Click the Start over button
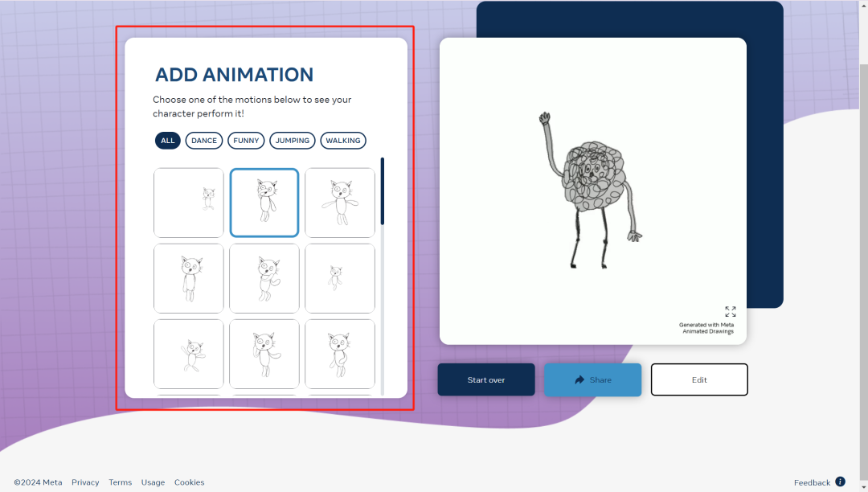The image size is (868, 492). click(x=486, y=379)
